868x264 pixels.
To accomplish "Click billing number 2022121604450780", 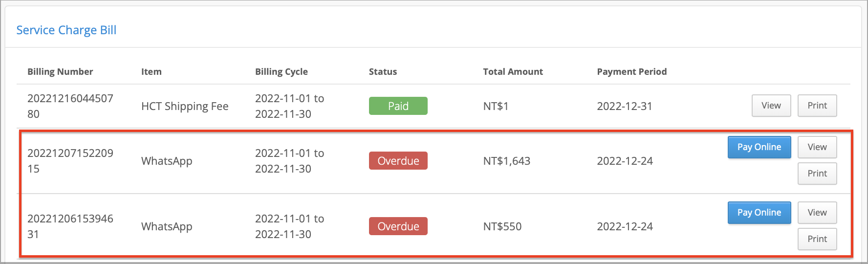I will (x=70, y=106).
